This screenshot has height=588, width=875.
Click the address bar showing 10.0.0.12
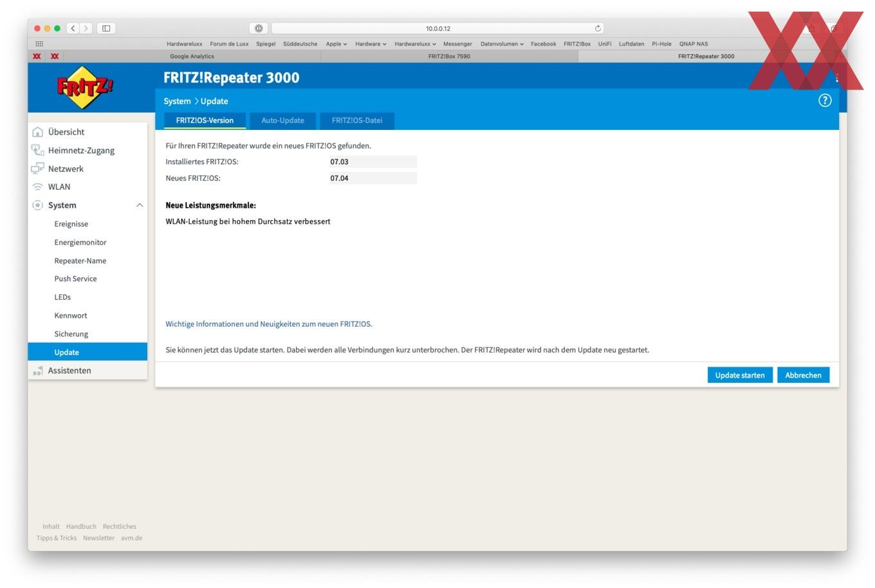point(438,28)
